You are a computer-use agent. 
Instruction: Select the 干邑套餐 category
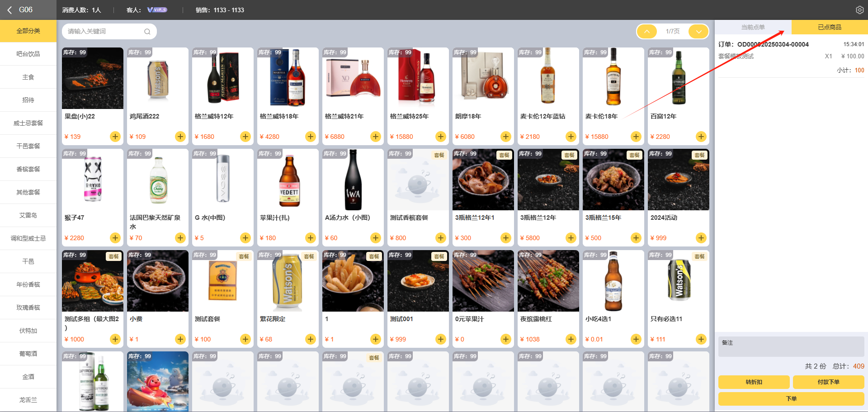[28, 147]
